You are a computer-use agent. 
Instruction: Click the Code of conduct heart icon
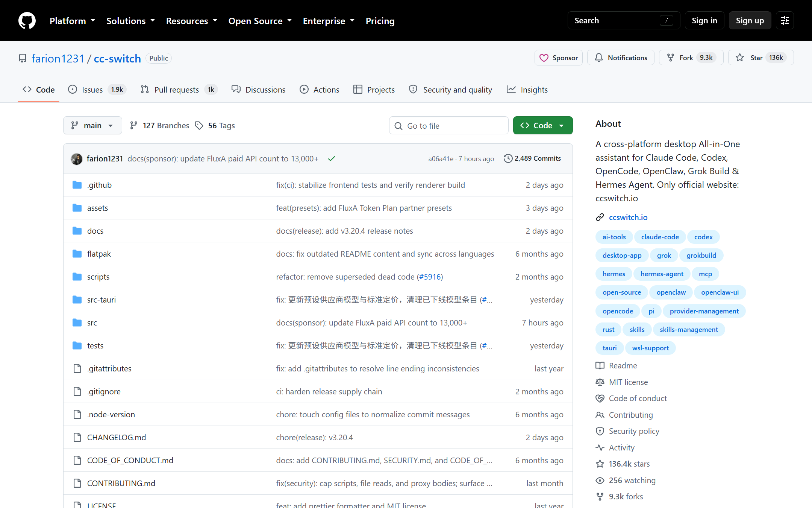(600, 398)
